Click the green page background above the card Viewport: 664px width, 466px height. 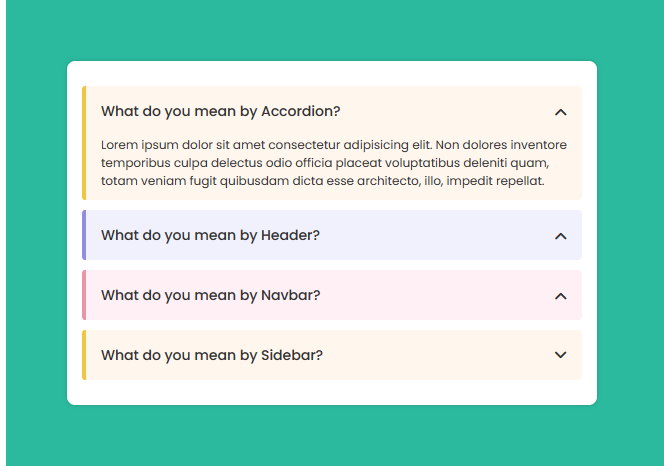point(332,30)
